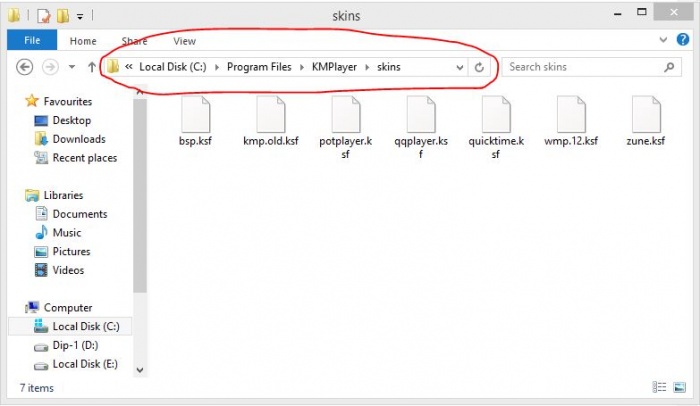Screen dimensions: 700x406
Task: Open the recent locations dropdown arrow
Action: coord(71,67)
